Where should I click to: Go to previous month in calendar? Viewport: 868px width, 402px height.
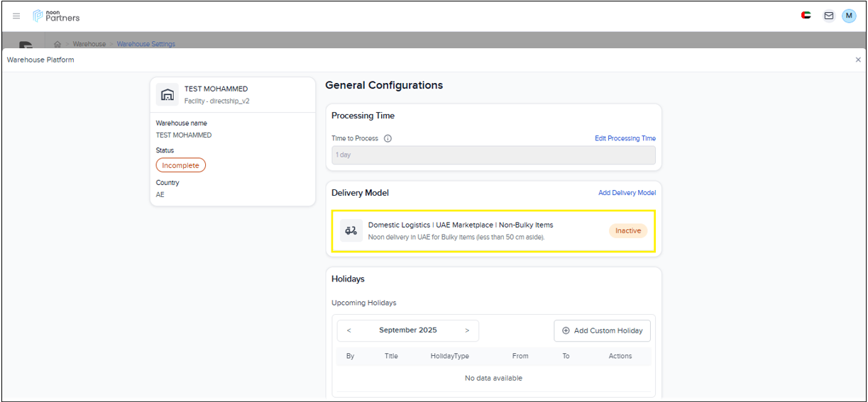[x=349, y=330]
